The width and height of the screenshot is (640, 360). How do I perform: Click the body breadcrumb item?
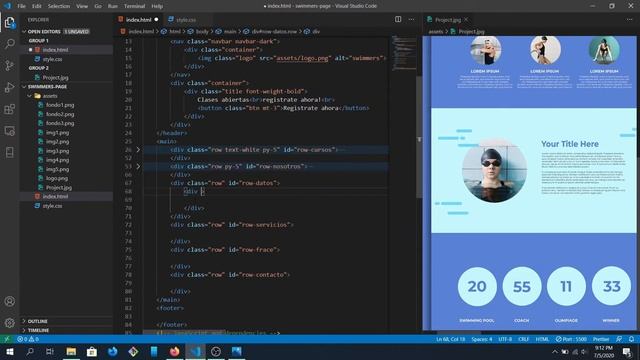202,31
